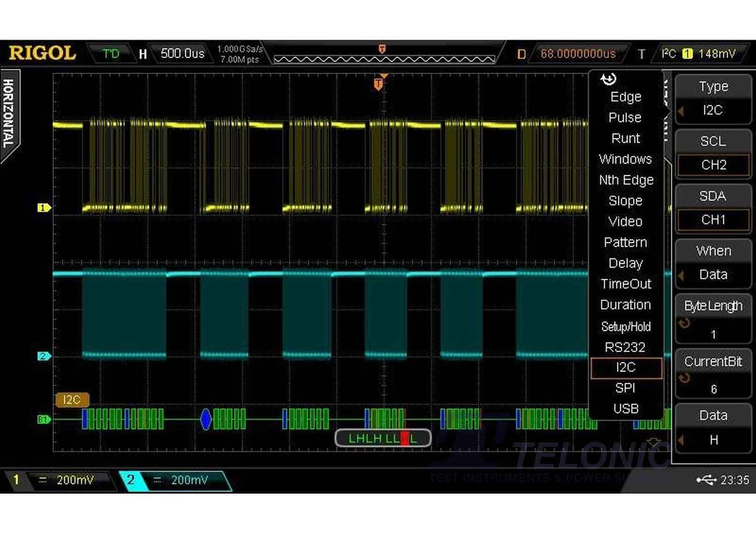Screen dimensions: 756x534
Task: Choose RS232 trigger type
Action: [x=625, y=347]
